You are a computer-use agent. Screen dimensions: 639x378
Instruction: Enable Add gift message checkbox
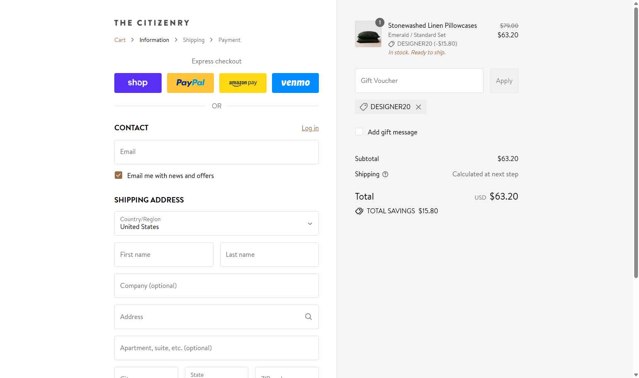click(x=359, y=132)
